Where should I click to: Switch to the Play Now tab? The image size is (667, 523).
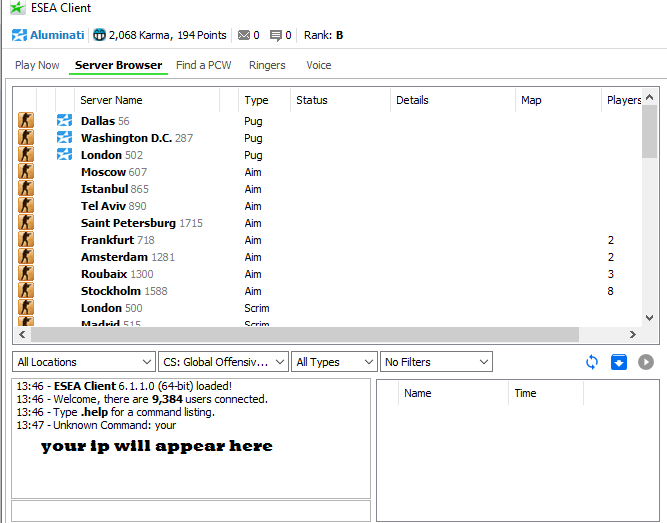point(37,65)
